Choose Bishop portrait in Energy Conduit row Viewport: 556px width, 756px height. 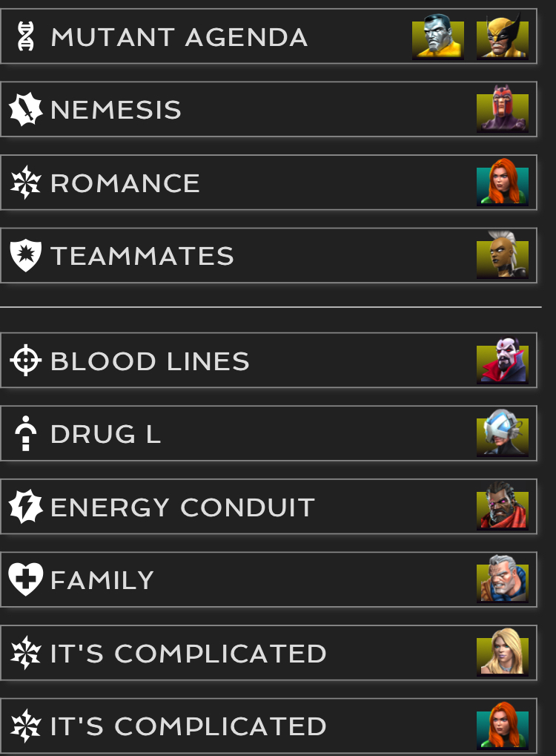click(503, 506)
